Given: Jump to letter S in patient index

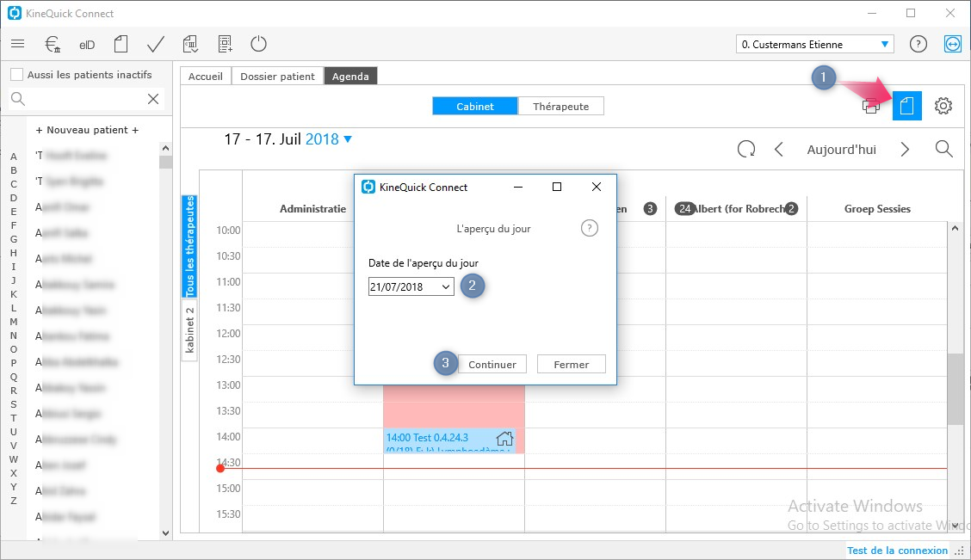Looking at the screenshot, I should [x=14, y=404].
